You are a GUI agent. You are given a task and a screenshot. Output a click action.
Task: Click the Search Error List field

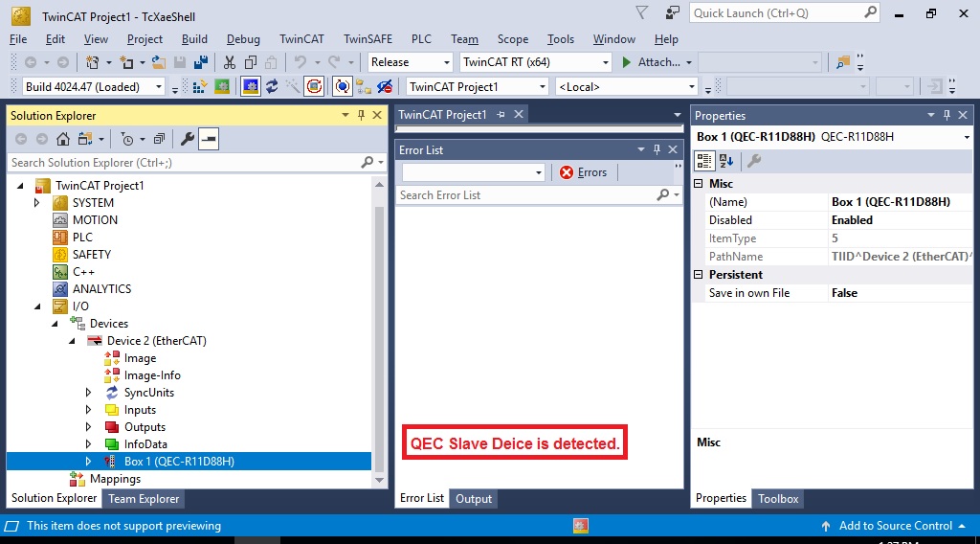pyautogui.click(x=526, y=195)
